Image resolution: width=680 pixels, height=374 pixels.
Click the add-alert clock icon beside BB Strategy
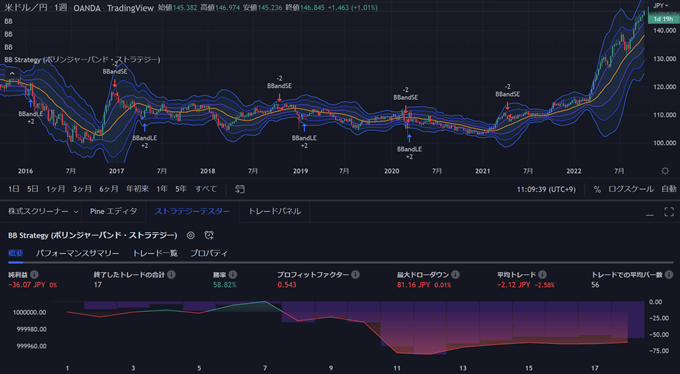point(209,235)
